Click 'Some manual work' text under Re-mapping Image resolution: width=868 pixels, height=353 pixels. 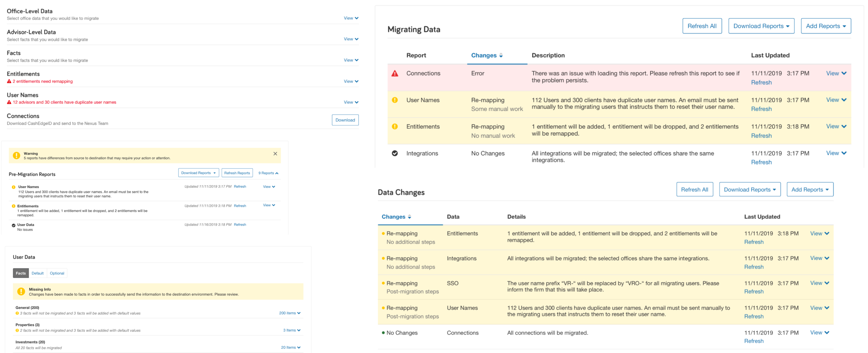click(497, 109)
